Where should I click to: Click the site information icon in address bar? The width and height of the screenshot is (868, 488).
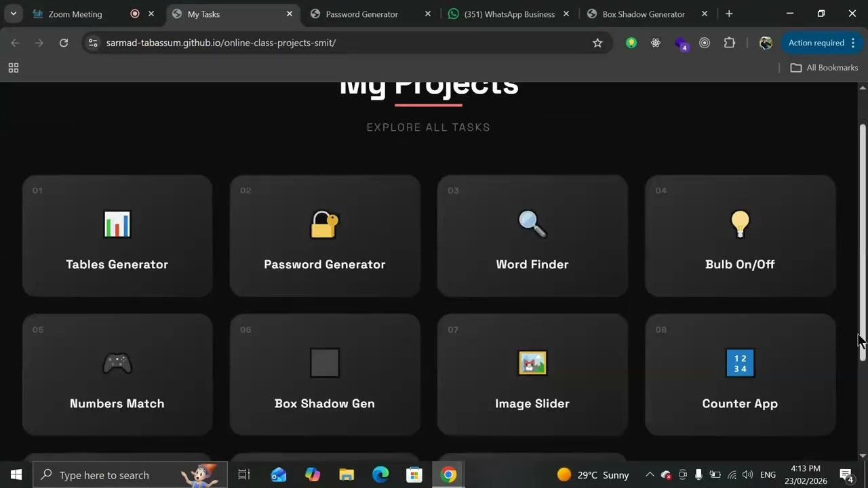click(93, 43)
